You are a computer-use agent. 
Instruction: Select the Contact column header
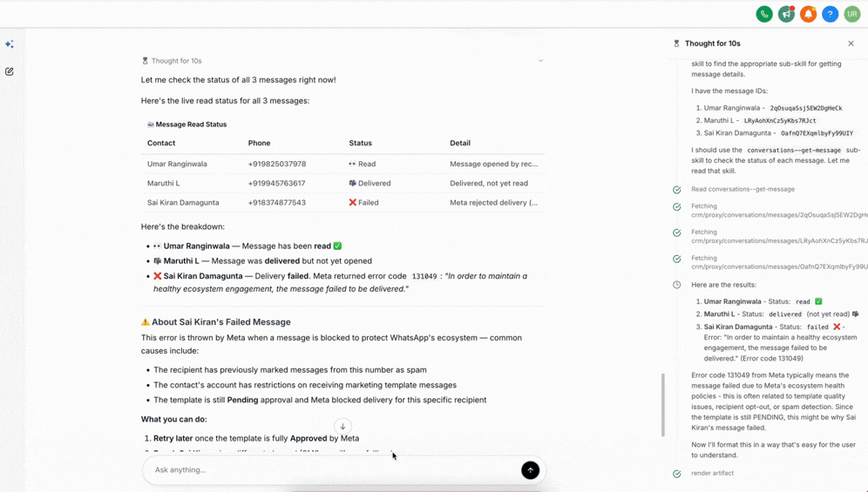pyautogui.click(x=161, y=143)
